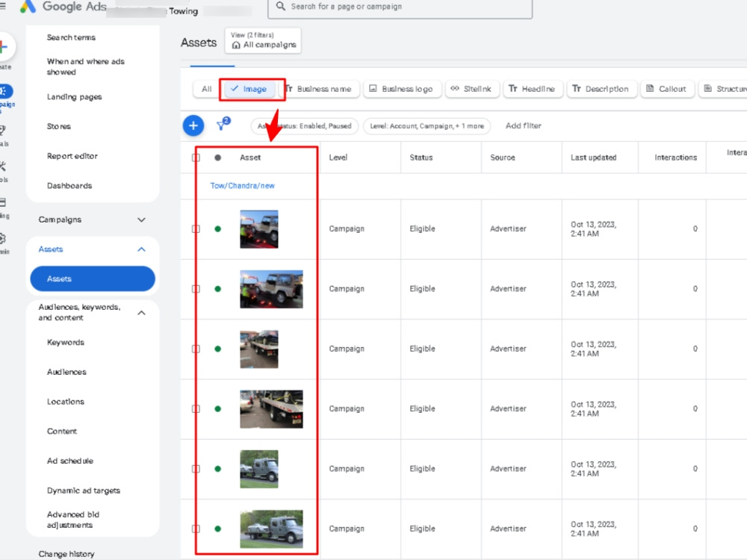
Task: Open Stores in sidebar
Action: point(58,127)
